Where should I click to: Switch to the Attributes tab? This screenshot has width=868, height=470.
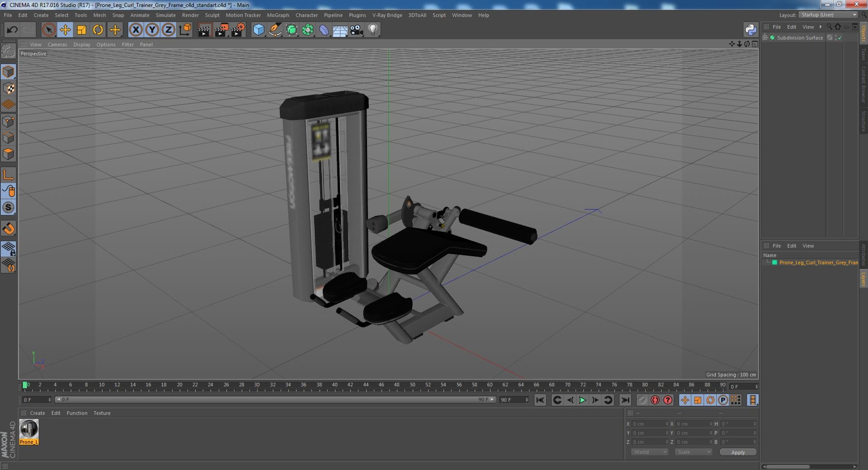pos(863,255)
